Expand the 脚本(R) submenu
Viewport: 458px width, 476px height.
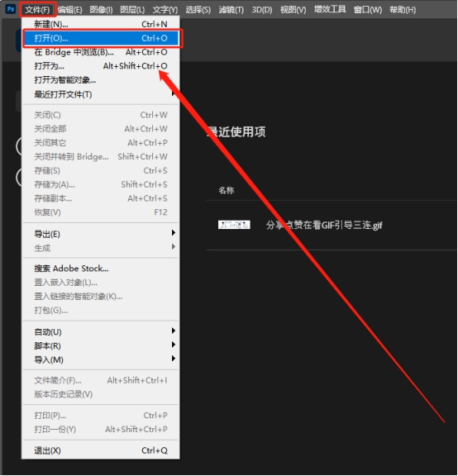point(101,345)
